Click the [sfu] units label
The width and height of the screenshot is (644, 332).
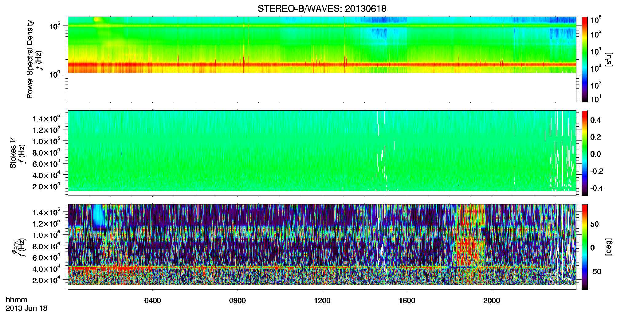609,59
